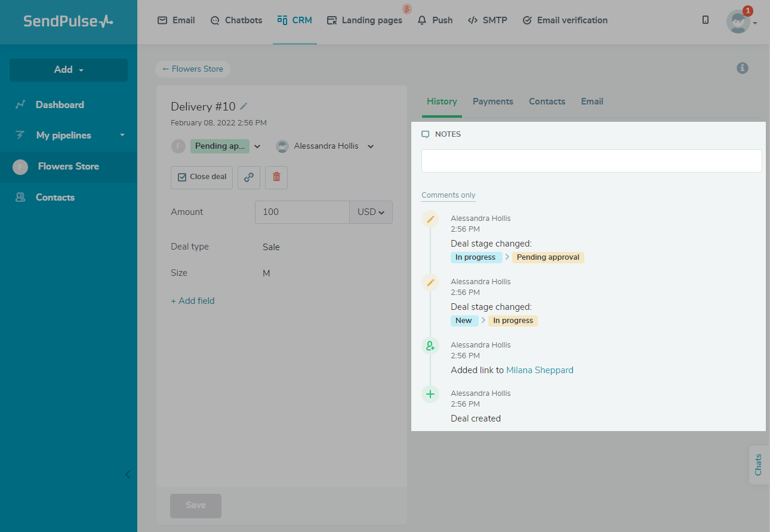The width and height of the screenshot is (770, 532).
Task: Open the info icon at top right
Action: (x=742, y=68)
